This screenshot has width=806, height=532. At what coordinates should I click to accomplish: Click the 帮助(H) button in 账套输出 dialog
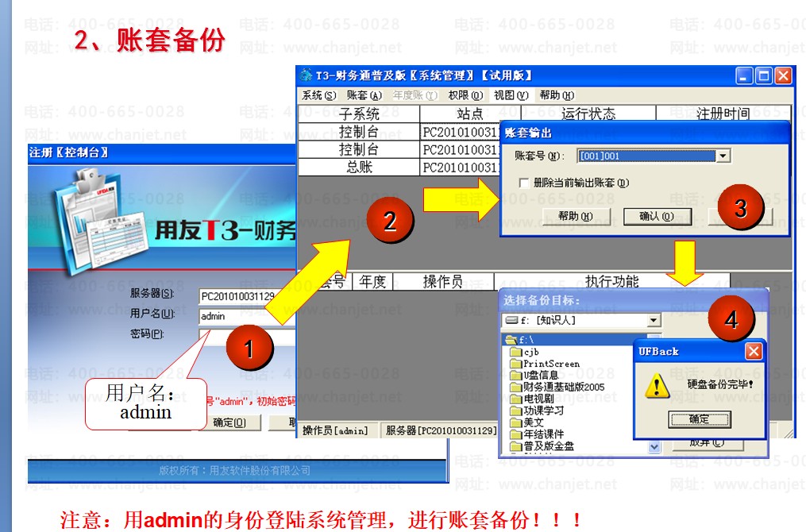point(575,217)
